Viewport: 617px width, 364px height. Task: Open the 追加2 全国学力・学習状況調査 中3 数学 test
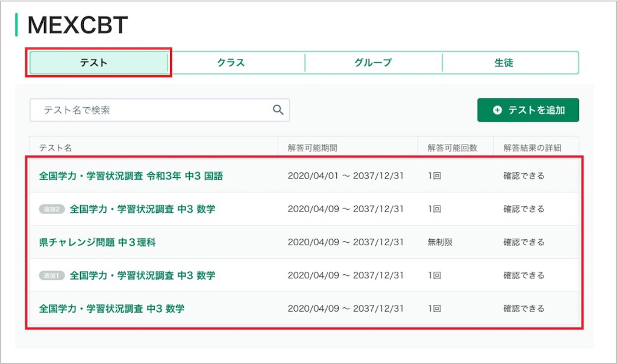pos(142,209)
